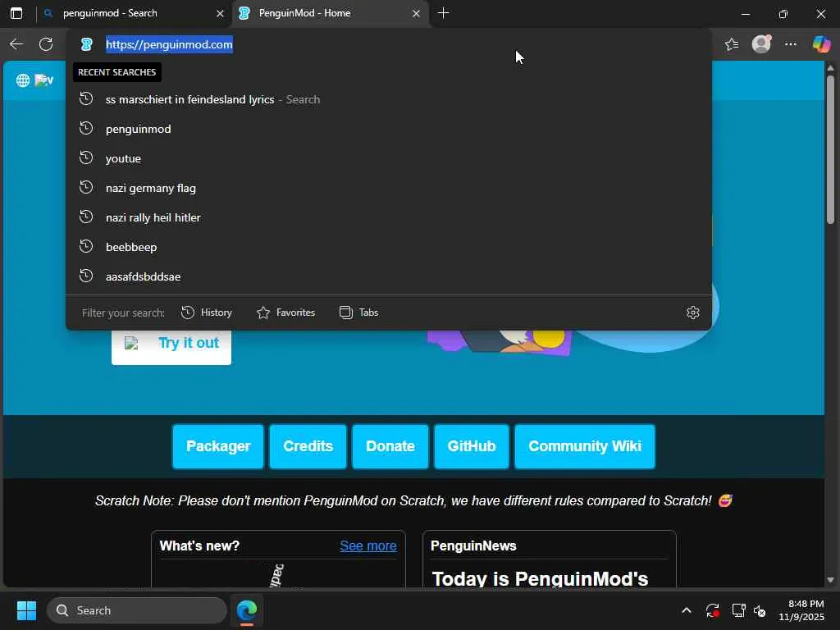Viewport: 840px width, 630px height.
Task: Launch the Copilot sidebar icon
Action: point(821,44)
